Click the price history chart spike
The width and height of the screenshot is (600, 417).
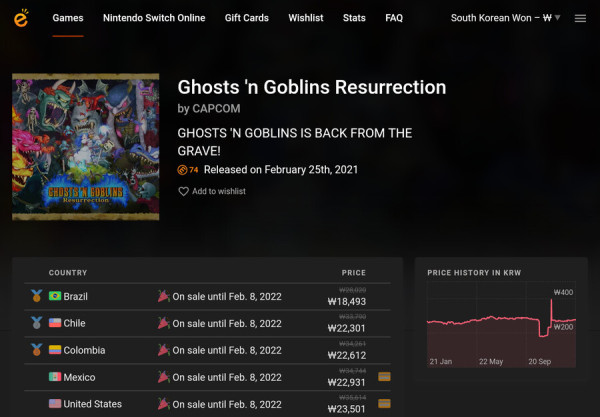pos(551,310)
